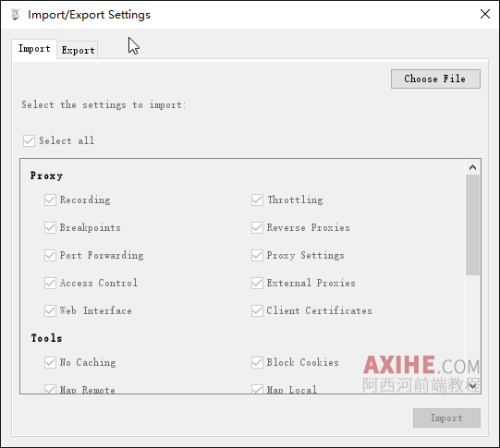Switch to the Export tab

(78, 51)
